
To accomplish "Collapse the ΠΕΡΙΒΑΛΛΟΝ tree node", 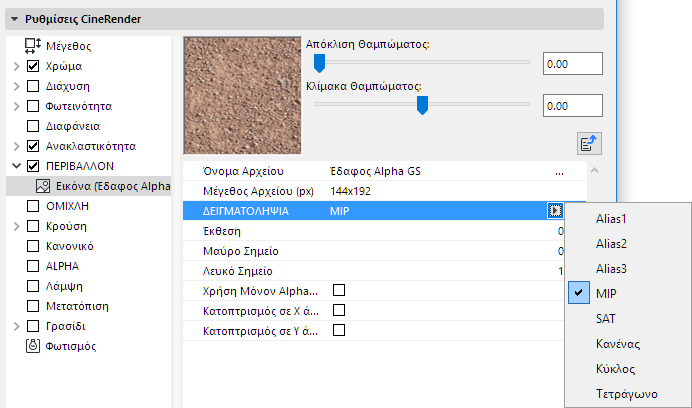I will pyautogui.click(x=16, y=166).
